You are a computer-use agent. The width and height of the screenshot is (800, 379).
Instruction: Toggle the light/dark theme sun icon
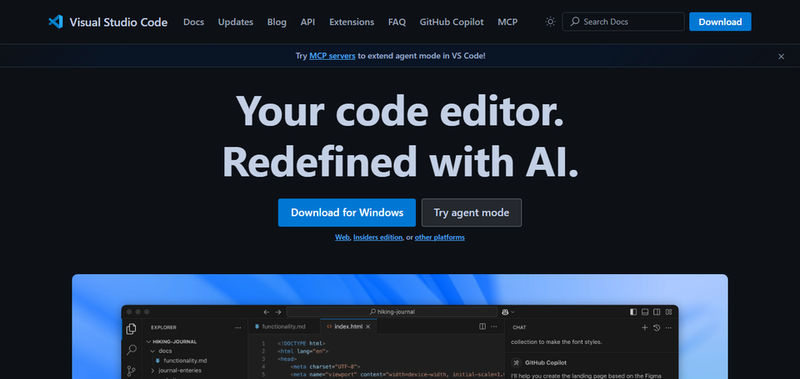coord(550,22)
